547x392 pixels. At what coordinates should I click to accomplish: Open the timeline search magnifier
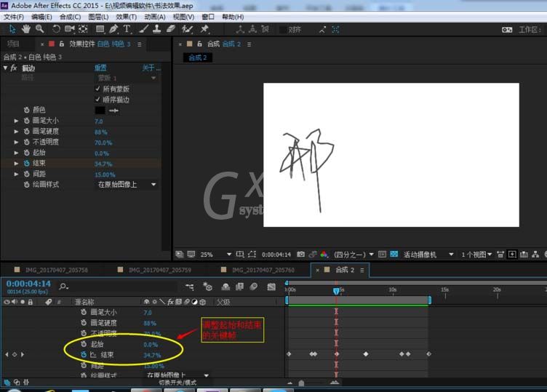click(63, 287)
